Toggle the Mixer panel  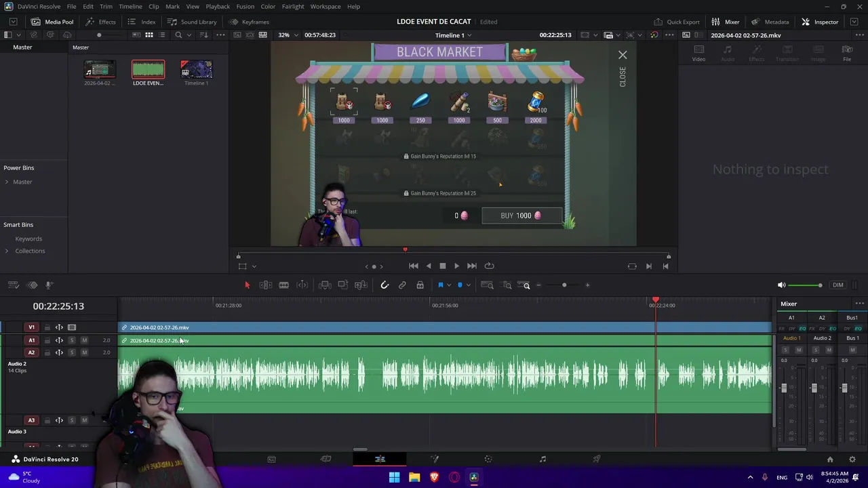[x=726, y=22]
